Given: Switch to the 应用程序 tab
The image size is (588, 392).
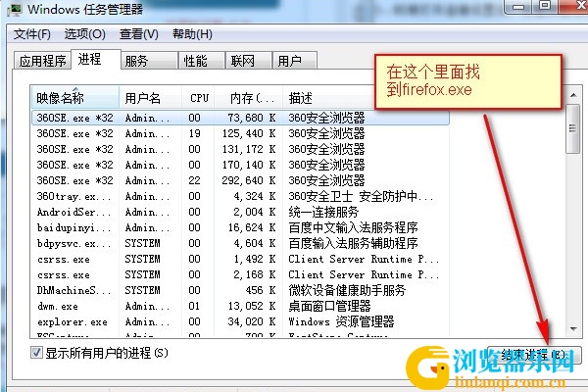Looking at the screenshot, I should 42,61.
